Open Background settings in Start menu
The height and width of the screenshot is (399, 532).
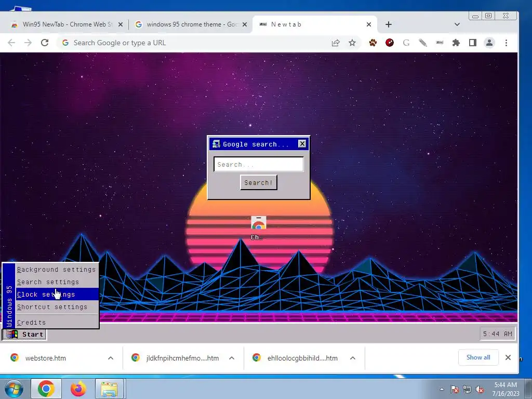coord(57,270)
